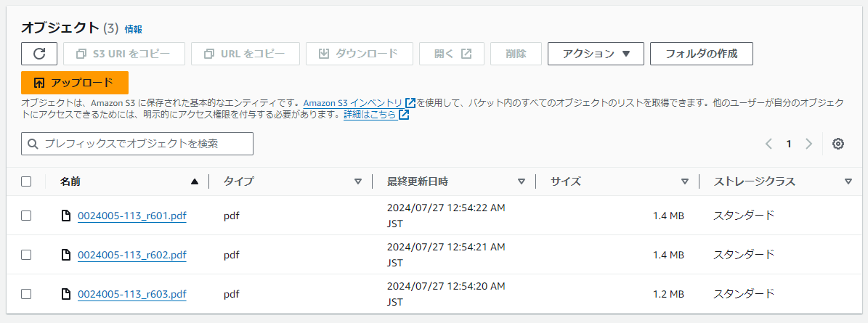Click the 開く button
The width and height of the screenshot is (868, 323).
452,54
